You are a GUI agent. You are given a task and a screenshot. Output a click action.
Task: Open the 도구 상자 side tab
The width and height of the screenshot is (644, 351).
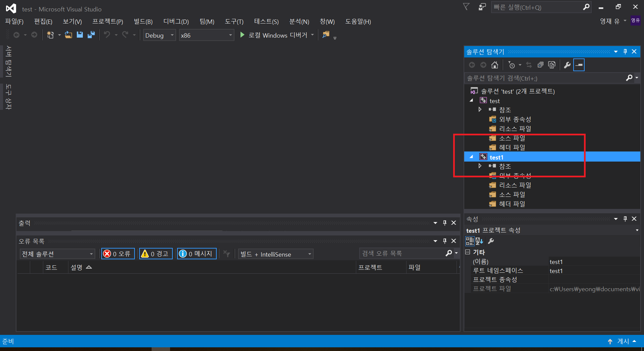pos(8,97)
